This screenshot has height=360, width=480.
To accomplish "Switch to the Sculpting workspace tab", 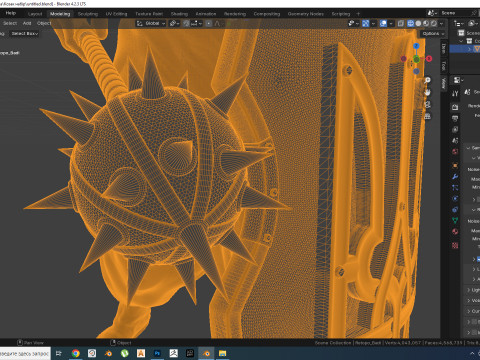I will (x=88, y=14).
